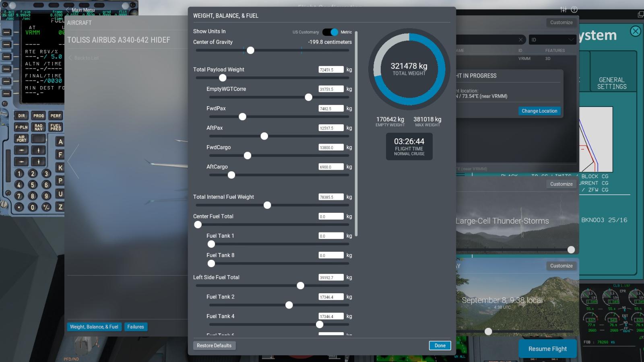Tap the +/- key on MCDU keypad
644x362 pixels.
tap(46, 207)
